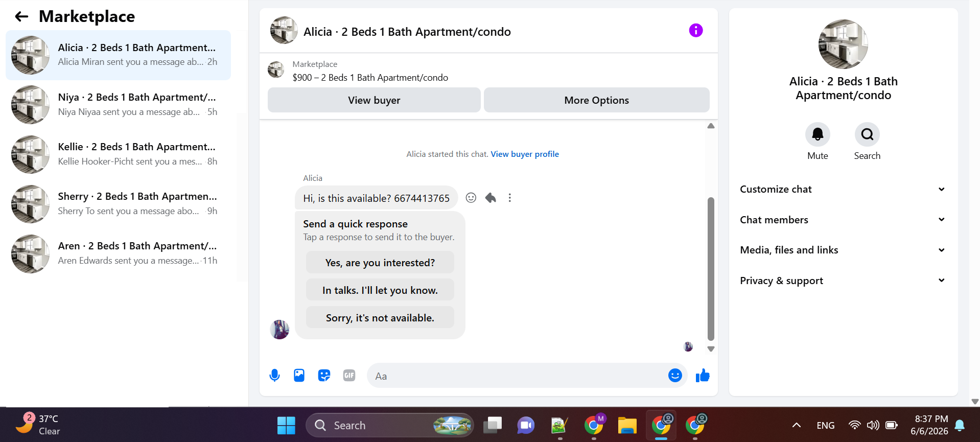
Task: Open the Windows Start menu
Action: pyautogui.click(x=286, y=425)
